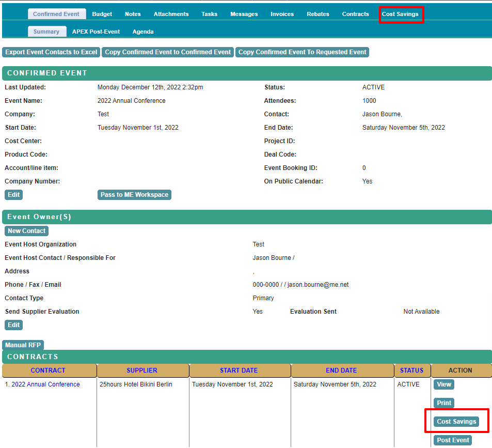Switch to the Agenda sub-tab
Screen dimensions: 492x448
[x=143, y=32]
